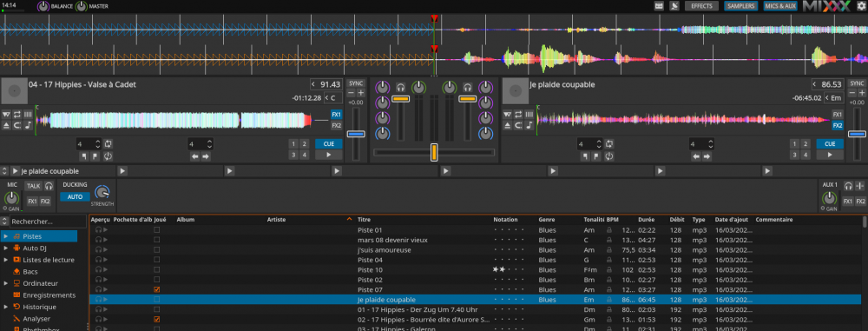Expand the Pistes tree item
The height and width of the screenshot is (331, 868).
coord(5,236)
